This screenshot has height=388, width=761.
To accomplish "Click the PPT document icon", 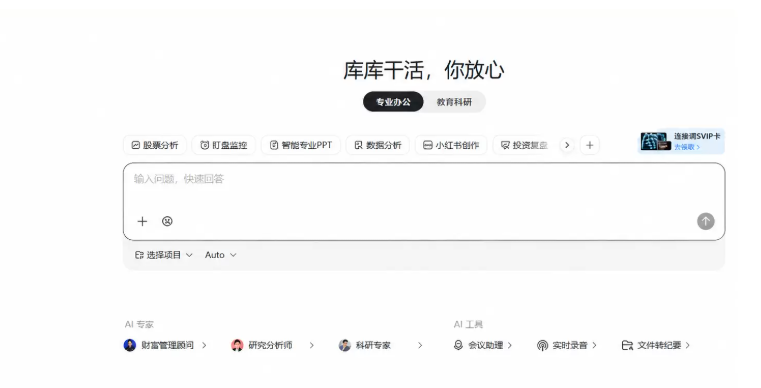I will coord(274,145).
